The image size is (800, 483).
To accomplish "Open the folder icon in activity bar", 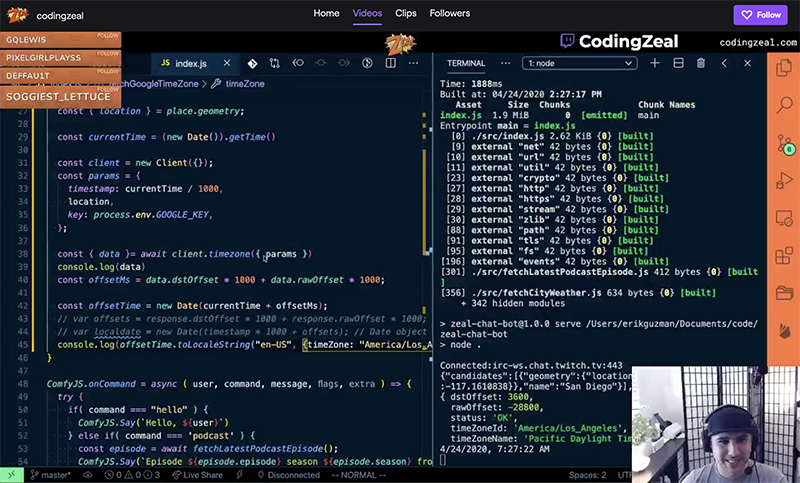I will (x=784, y=292).
